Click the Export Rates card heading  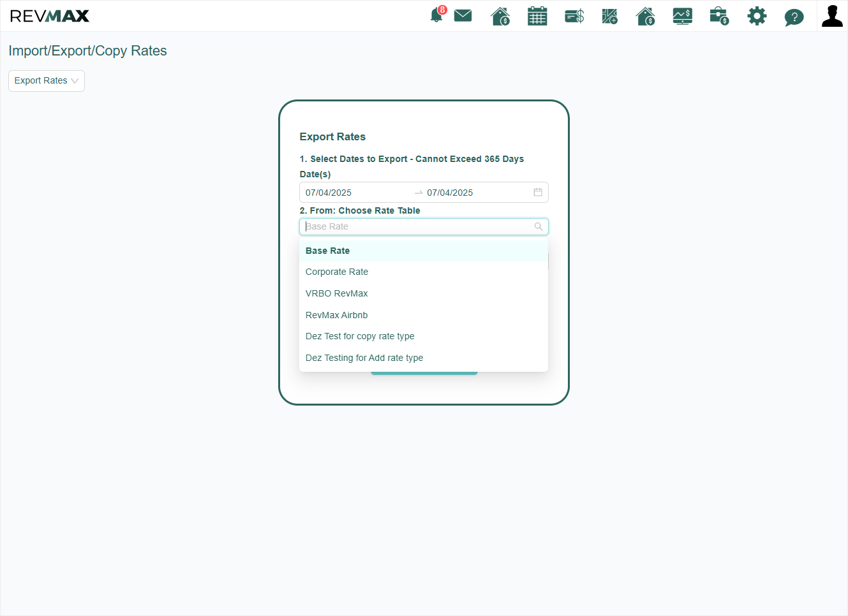point(332,136)
